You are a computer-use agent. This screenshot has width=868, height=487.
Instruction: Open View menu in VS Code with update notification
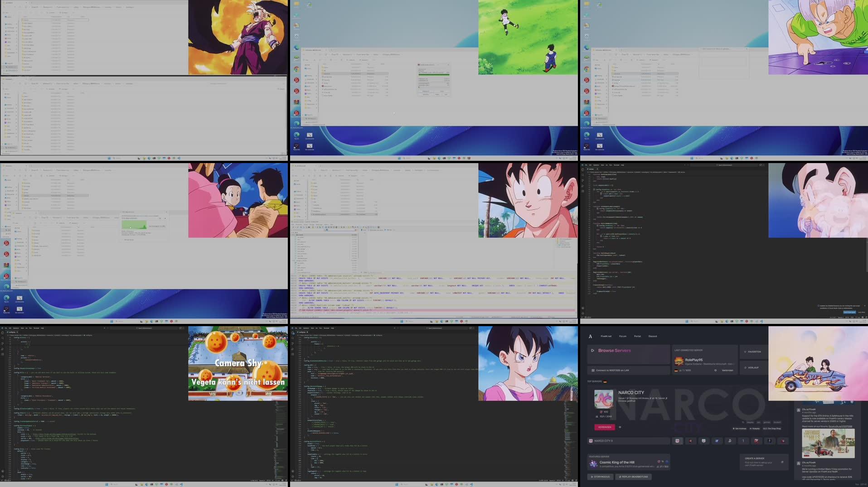[x=602, y=165]
